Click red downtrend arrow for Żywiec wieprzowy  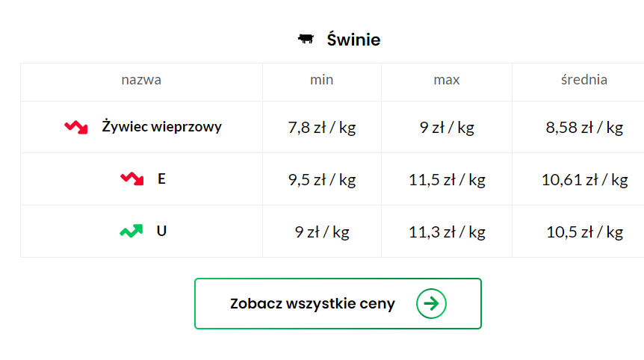pyautogui.click(x=76, y=127)
